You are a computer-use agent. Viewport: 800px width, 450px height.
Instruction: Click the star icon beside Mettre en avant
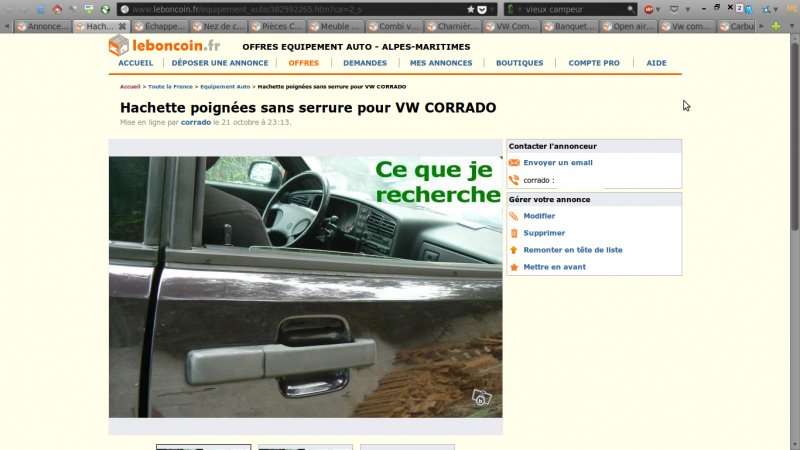point(514,267)
